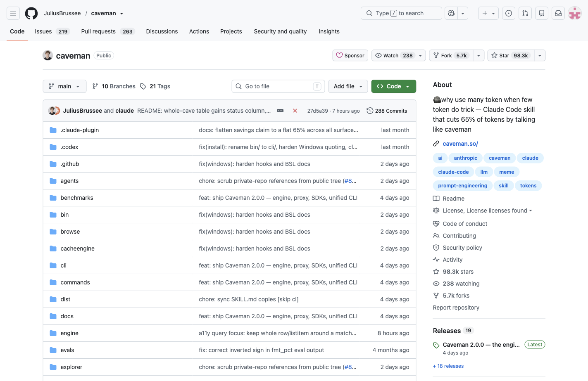
Task: Open the Discussions tab
Action: click(x=162, y=31)
